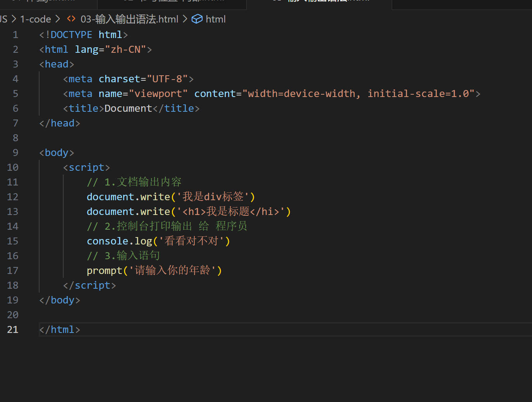The image size is (532, 402).
Task: Click the string '看看对不对'
Action: 192,241
